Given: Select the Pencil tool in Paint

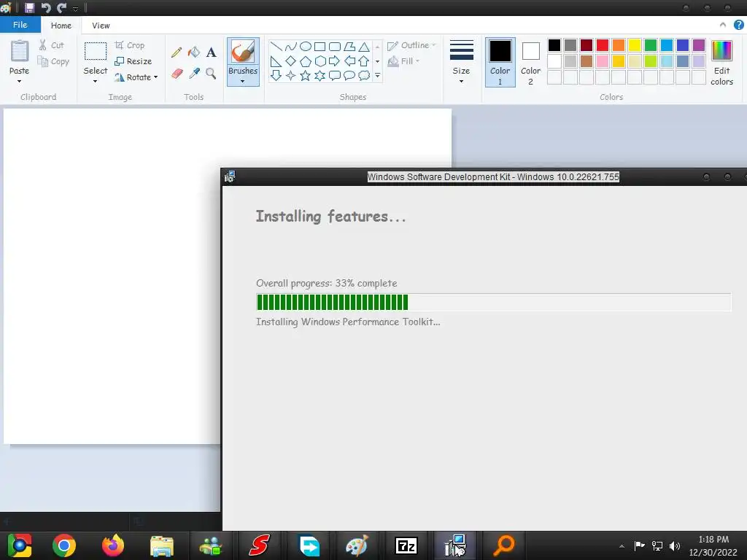Looking at the screenshot, I should click(x=177, y=52).
